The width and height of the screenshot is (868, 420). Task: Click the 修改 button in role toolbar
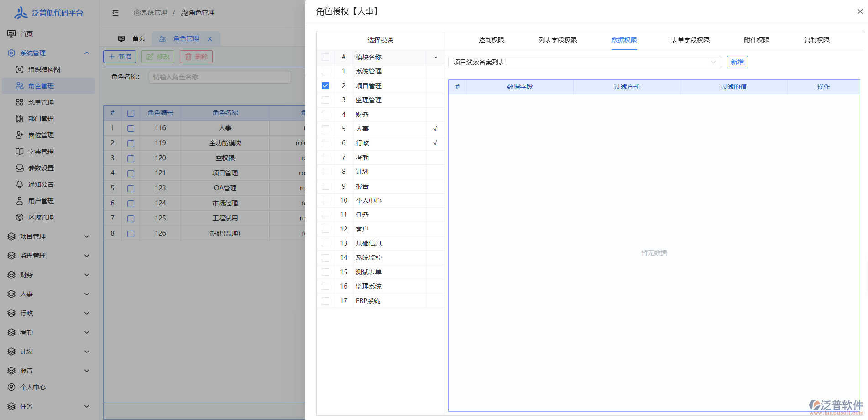click(x=158, y=57)
